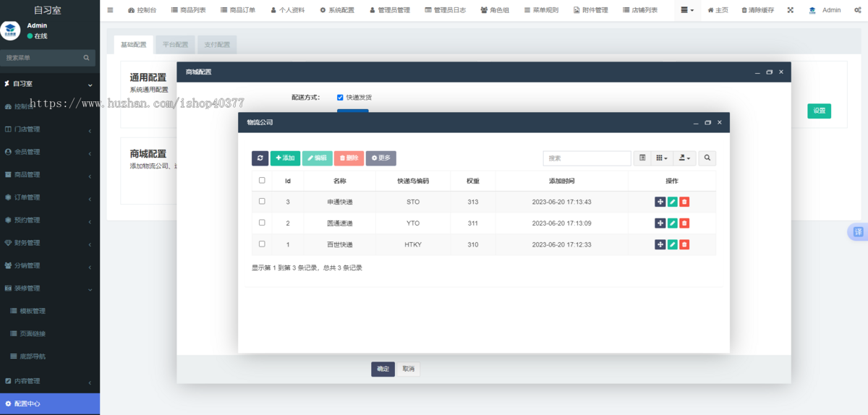Click green 设置 button
This screenshot has width=868, height=415.
819,111
